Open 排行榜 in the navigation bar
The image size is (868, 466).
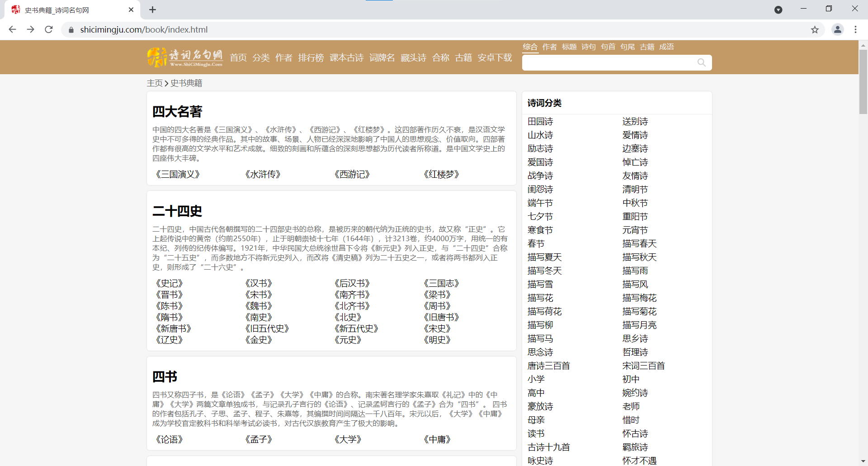(311, 57)
